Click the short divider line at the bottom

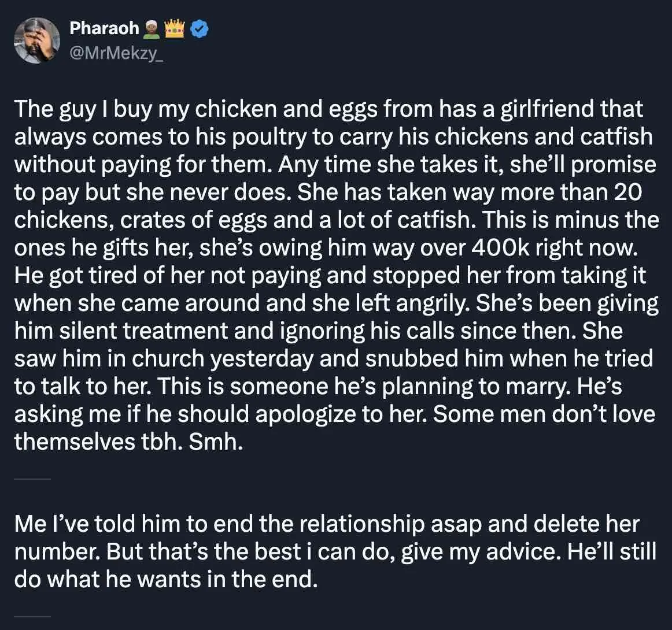pyautogui.click(x=32, y=617)
